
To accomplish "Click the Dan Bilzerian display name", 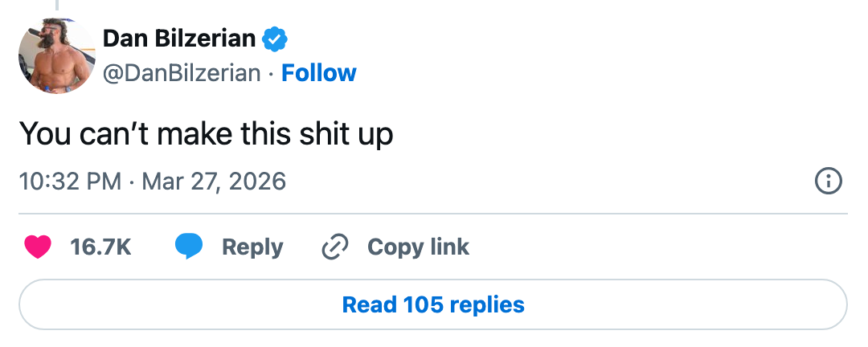I will [x=179, y=38].
